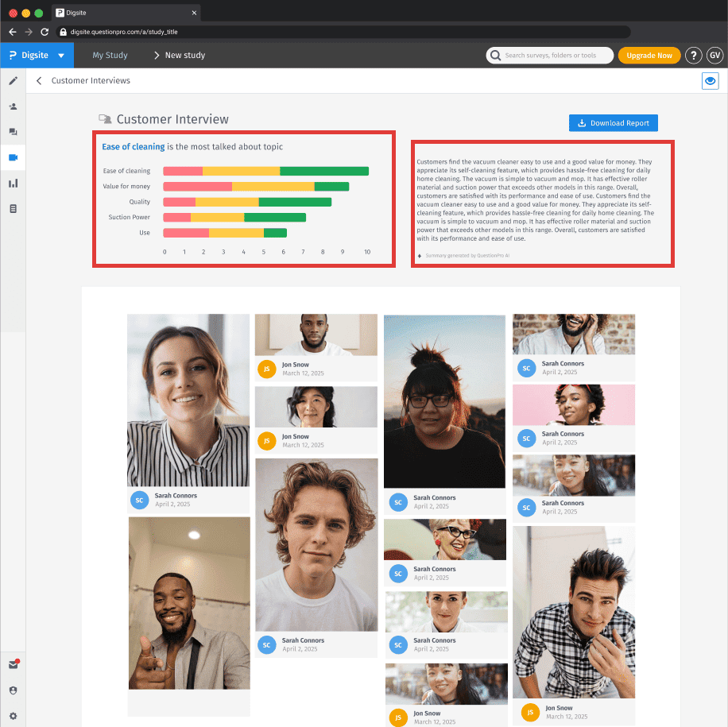Toggle the eye visibility control above the report
Screen dimensions: 728x727
tap(710, 80)
